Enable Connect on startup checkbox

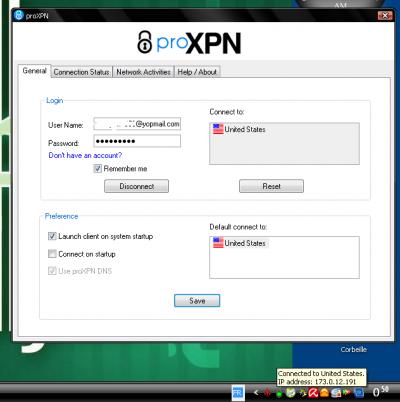52,254
